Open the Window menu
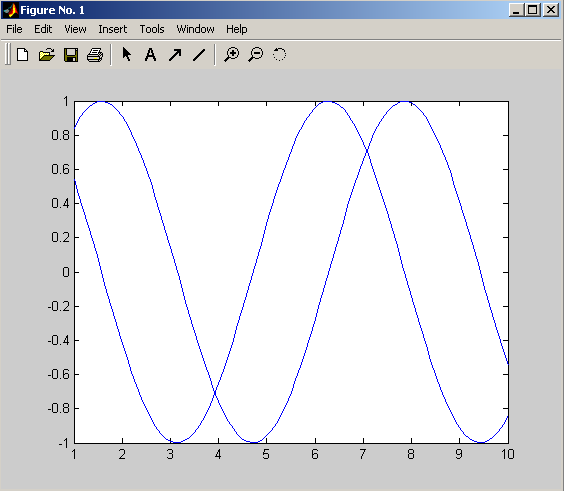This screenshot has width=564, height=491. point(195,29)
